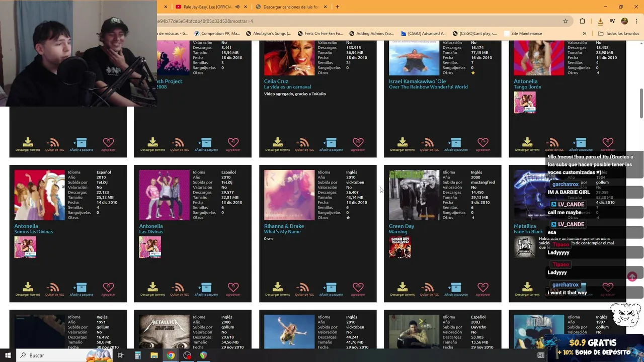Add Celia Cruz to a package

pos(331,144)
